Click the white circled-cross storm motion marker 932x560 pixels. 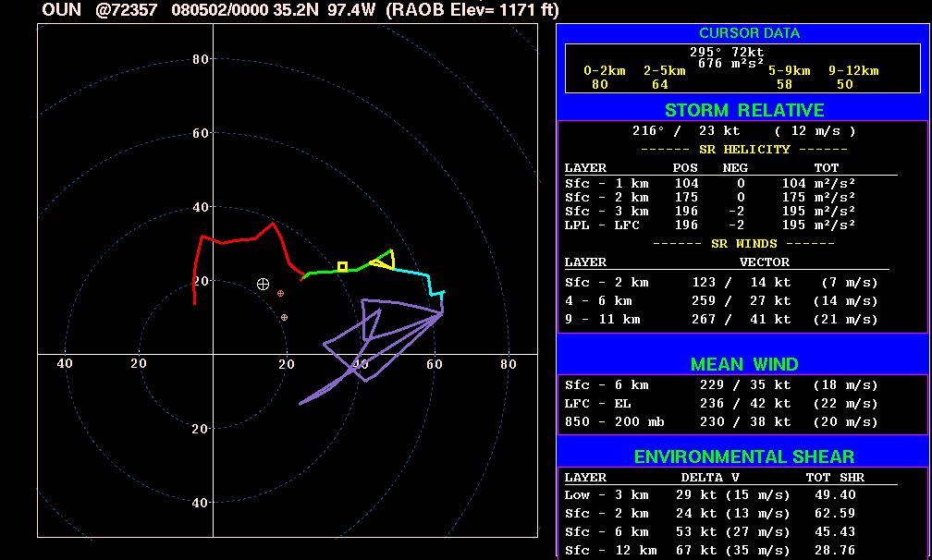point(263,284)
